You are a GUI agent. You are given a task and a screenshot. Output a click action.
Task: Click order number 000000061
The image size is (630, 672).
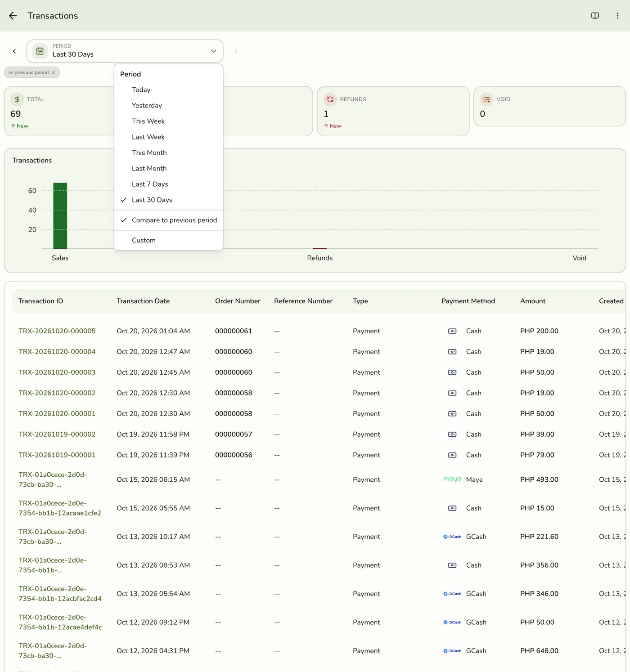[234, 331]
